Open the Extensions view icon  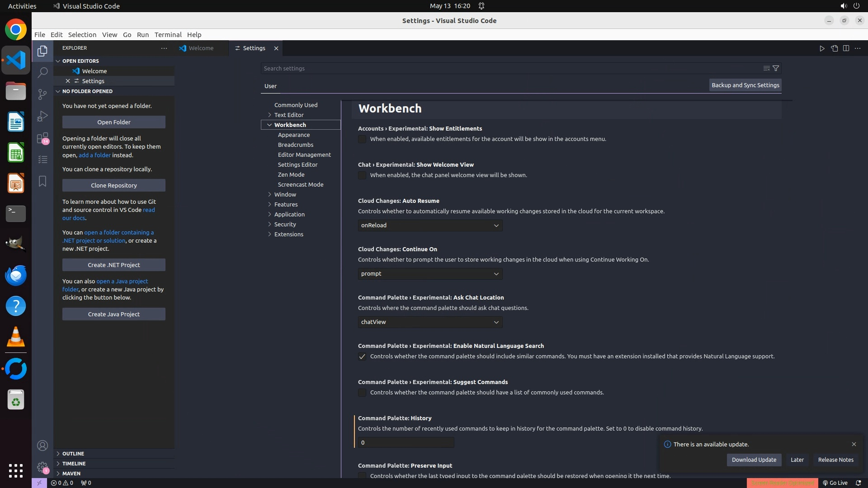[42, 138]
